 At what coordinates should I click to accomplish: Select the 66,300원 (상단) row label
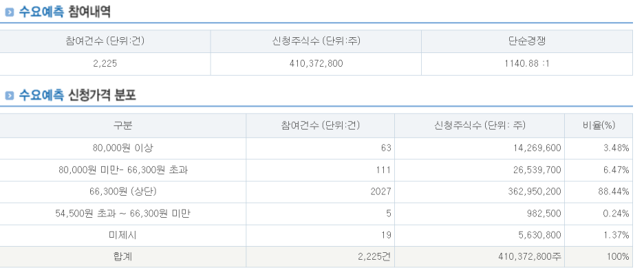click(x=122, y=192)
